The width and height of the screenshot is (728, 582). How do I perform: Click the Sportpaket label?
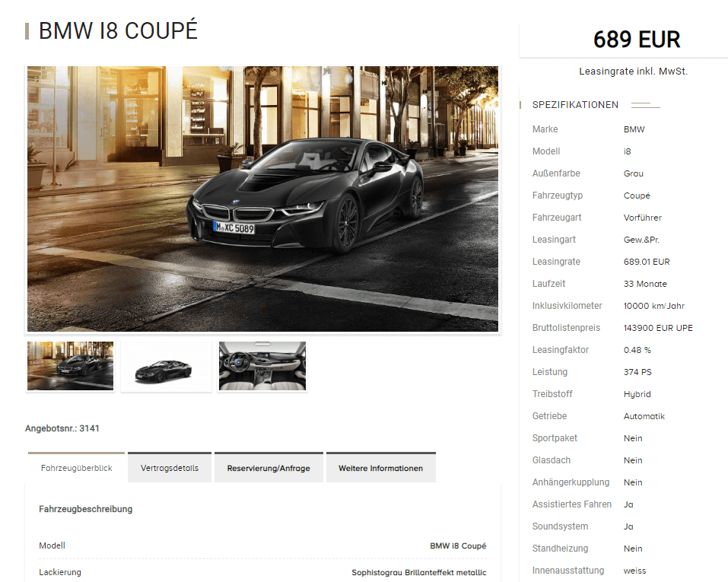(555, 438)
